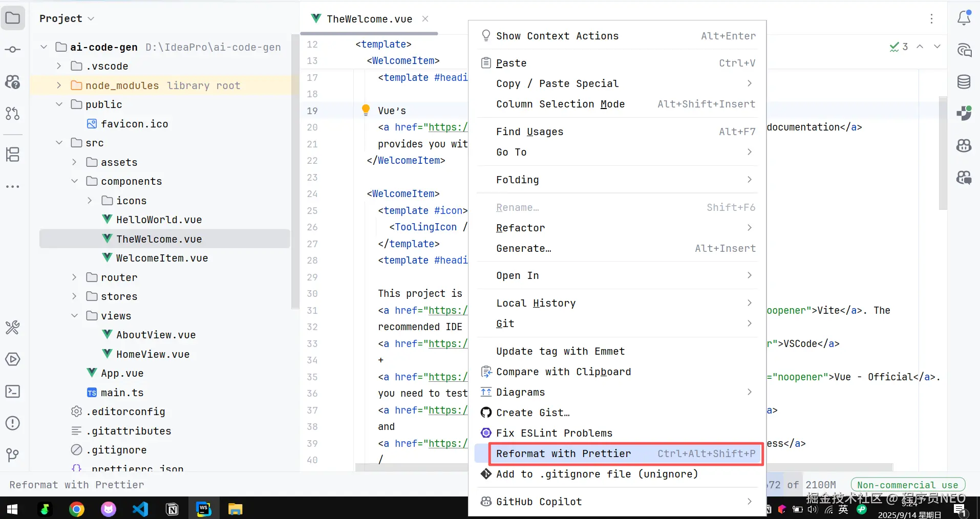Open File Explorer from the taskbar
The width and height of the screenshot is (980, 519).
(x=235, y=509)
